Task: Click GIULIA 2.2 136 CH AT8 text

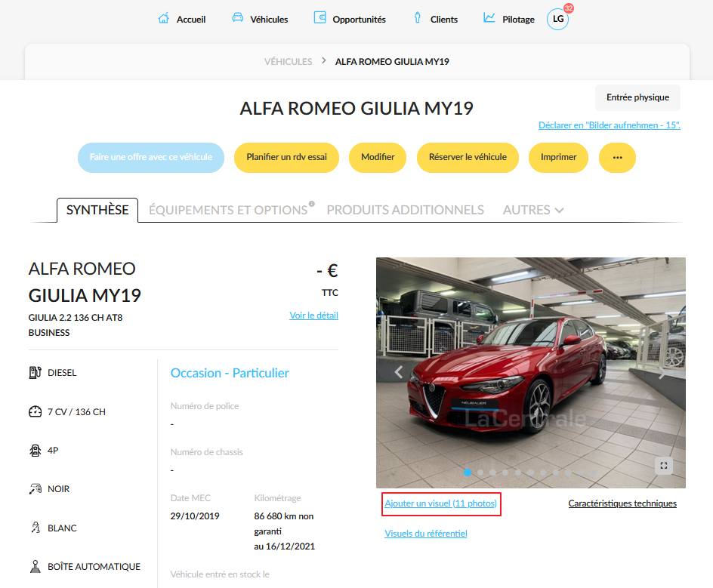Action: click(76, 318)
